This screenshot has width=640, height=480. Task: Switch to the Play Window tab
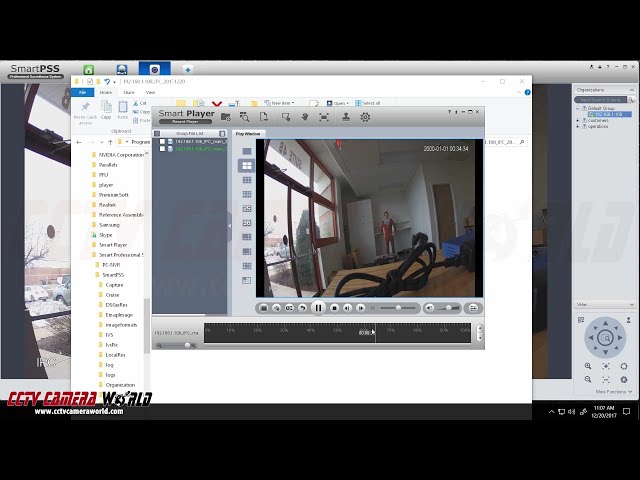[248, 133]
